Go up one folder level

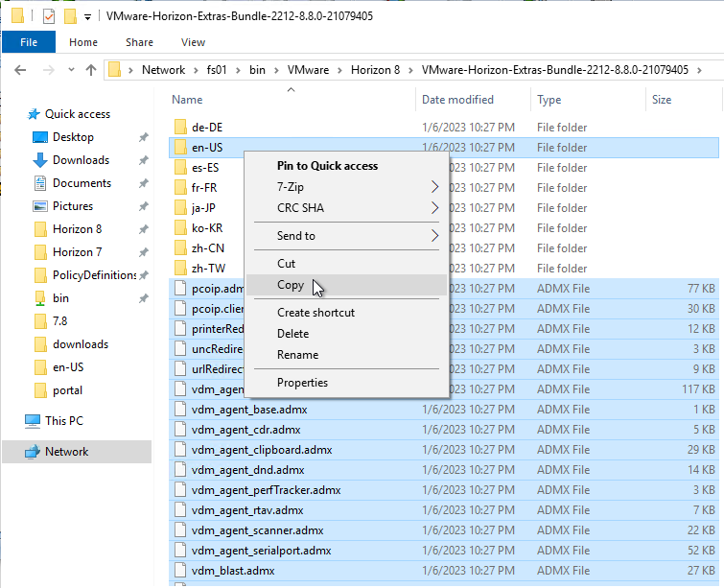tap(91, 70)
